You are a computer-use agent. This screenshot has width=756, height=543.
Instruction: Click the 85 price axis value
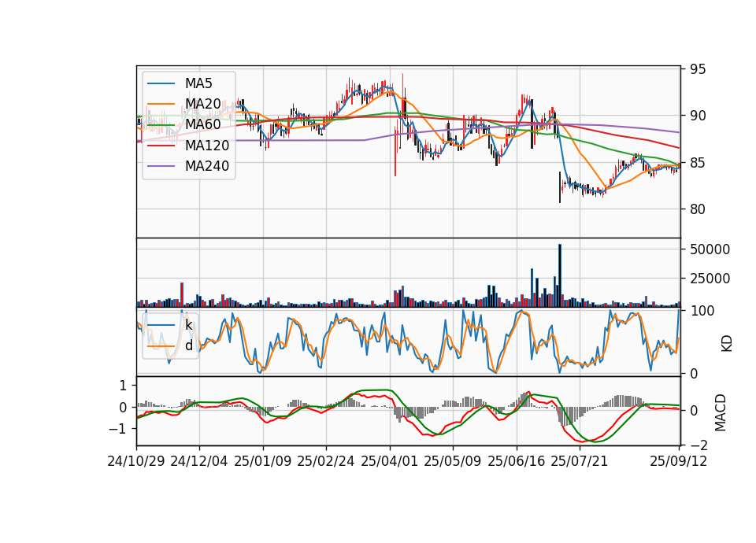pos(698,163)
